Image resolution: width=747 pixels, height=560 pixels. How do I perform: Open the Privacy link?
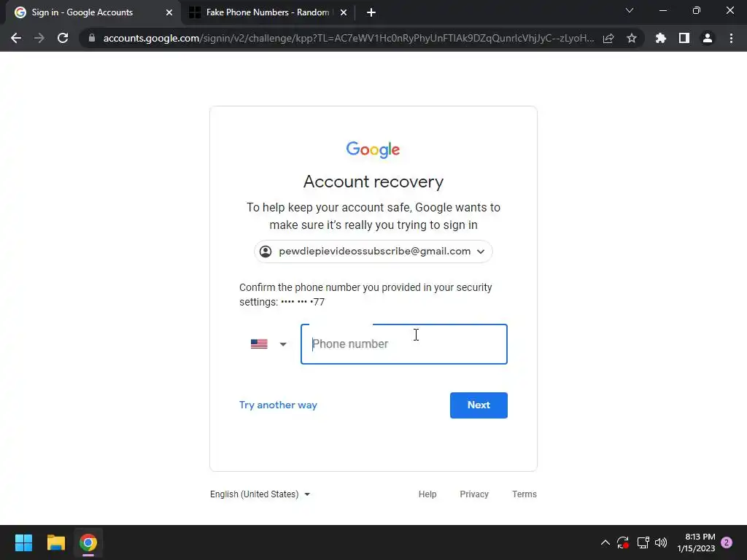pyautogui.click(x=474, y=494)
